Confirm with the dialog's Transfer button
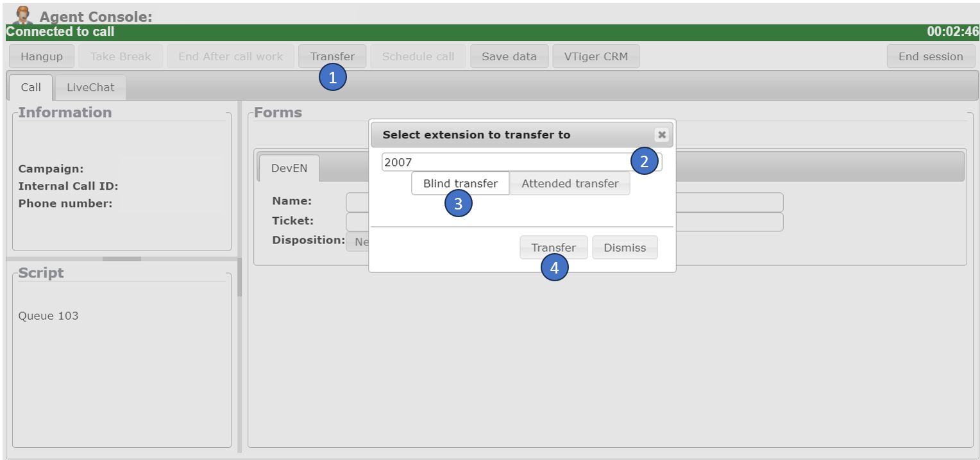980x460 pixels. point(553,247)
